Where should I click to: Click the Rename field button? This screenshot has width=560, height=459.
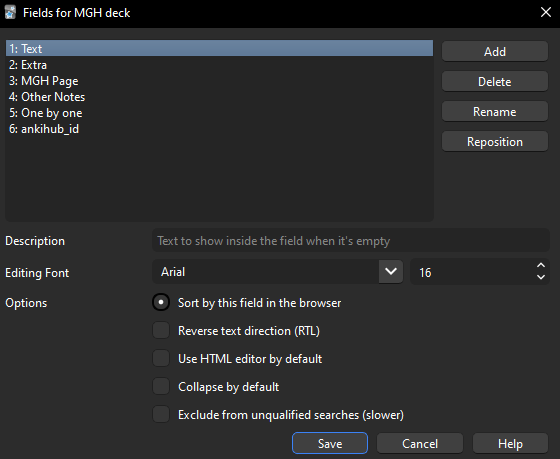click(x=495, y=112)
